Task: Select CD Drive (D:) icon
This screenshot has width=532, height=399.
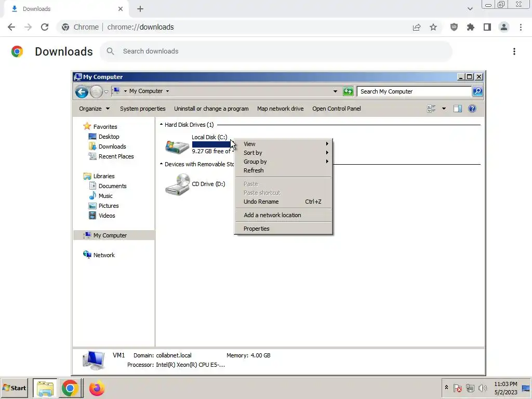Action: tap(177, 184)
